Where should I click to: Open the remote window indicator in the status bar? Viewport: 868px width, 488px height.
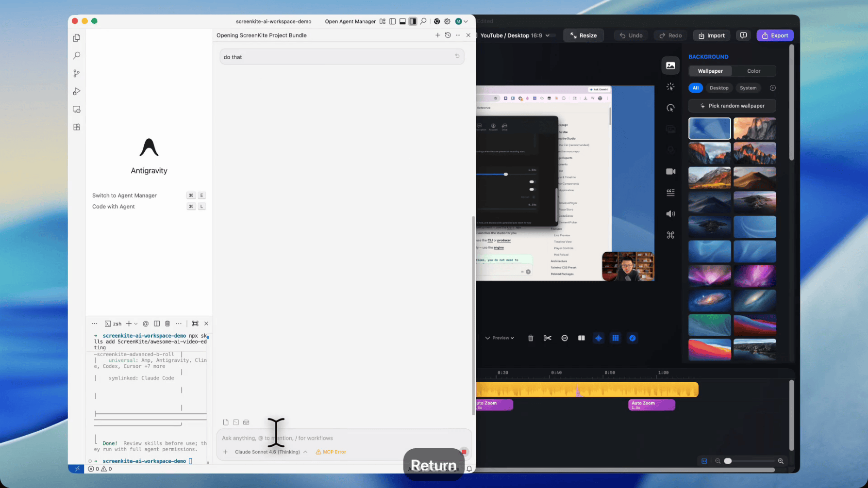77,469
